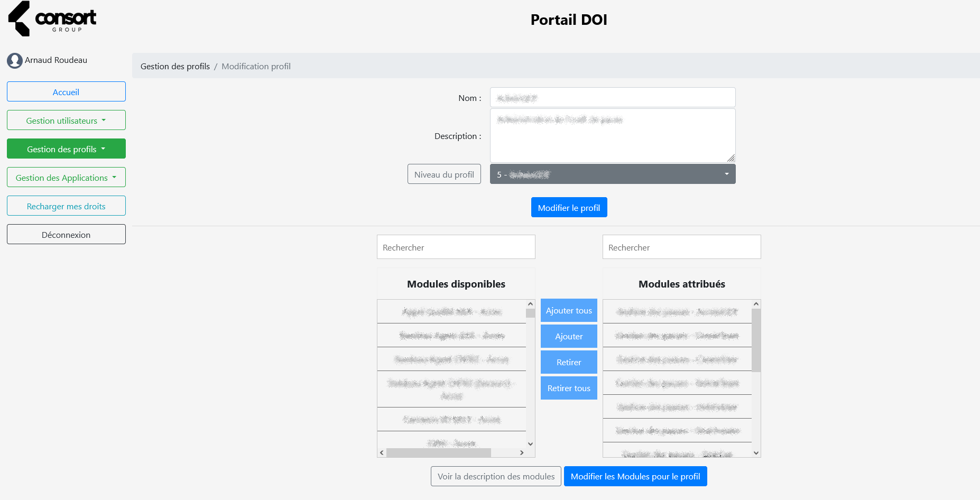Open Gestion des profils breadcrumb link

click(x=175, y=67)
